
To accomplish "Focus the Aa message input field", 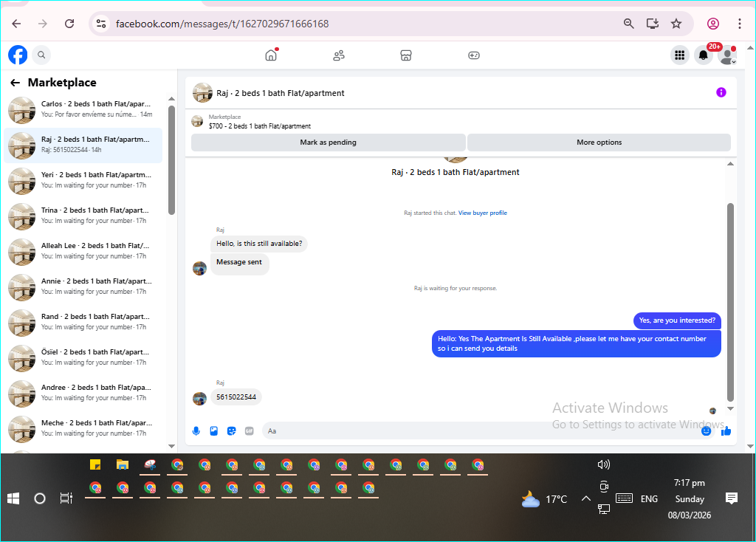I will click(x=482, y=431).
